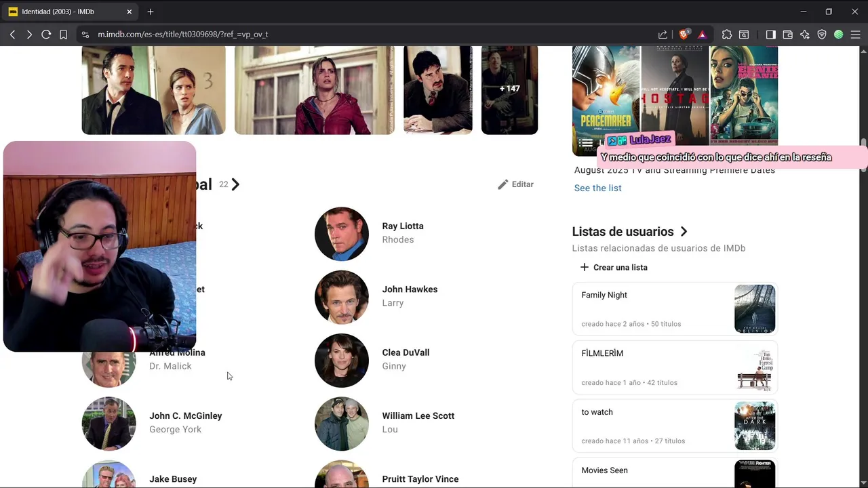Open the to watch user list
This screenshot has height=488, width=868.
[675, 426]
